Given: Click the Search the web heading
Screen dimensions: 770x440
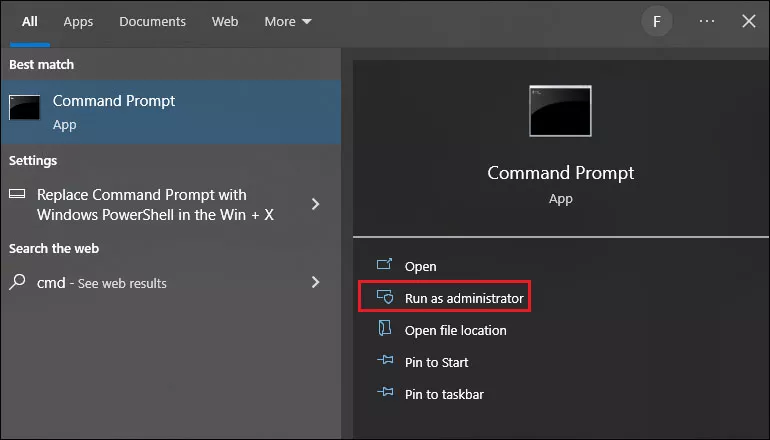Looking at the screenshot, I should [54, 248].
